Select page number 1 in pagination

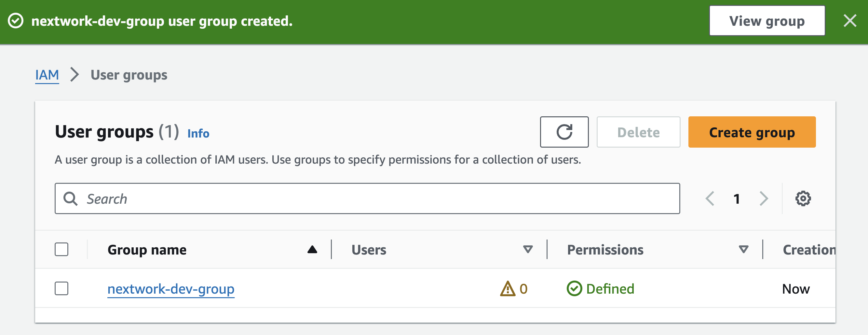point(737,199)
